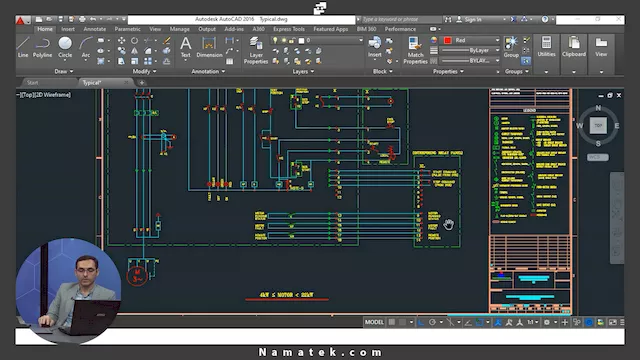This screenshot has height=360, width=640.
Task: Open the Annotate ribbon tab
Action: (95, 29)
